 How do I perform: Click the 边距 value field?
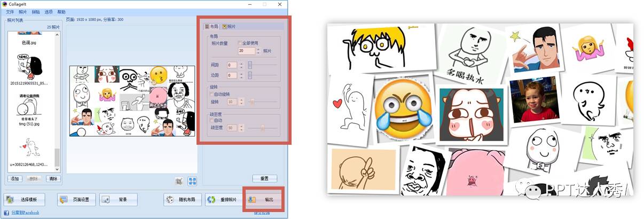(232, 76)
